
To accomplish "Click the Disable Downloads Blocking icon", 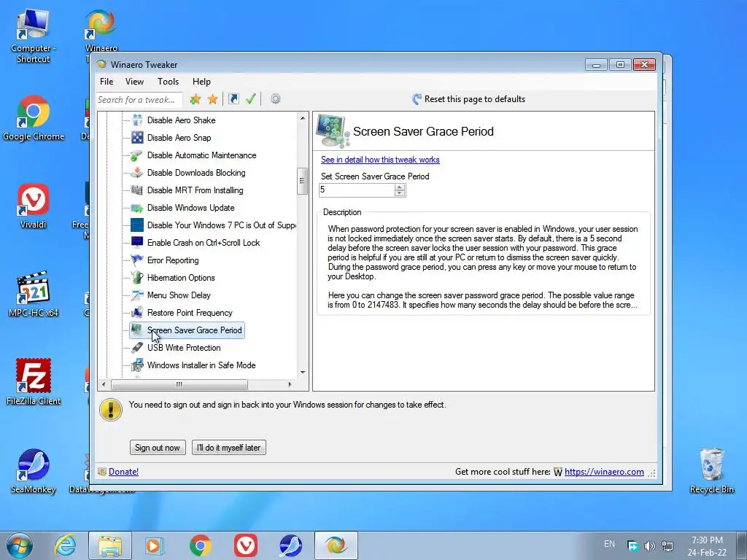I will [x=137, y=172].
